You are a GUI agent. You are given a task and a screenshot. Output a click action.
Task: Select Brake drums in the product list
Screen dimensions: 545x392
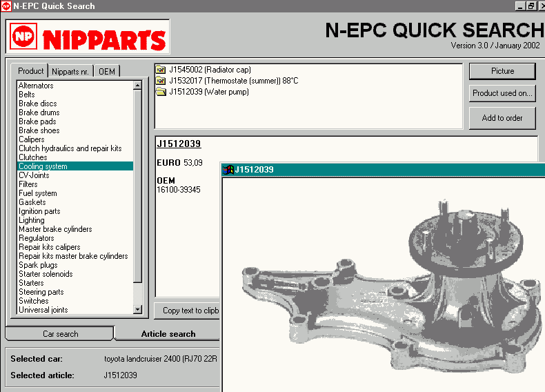(x=75, y=112)
